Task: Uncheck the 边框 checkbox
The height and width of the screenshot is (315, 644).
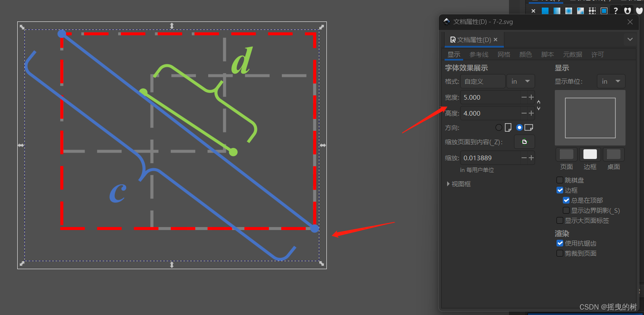Action: 560,190
